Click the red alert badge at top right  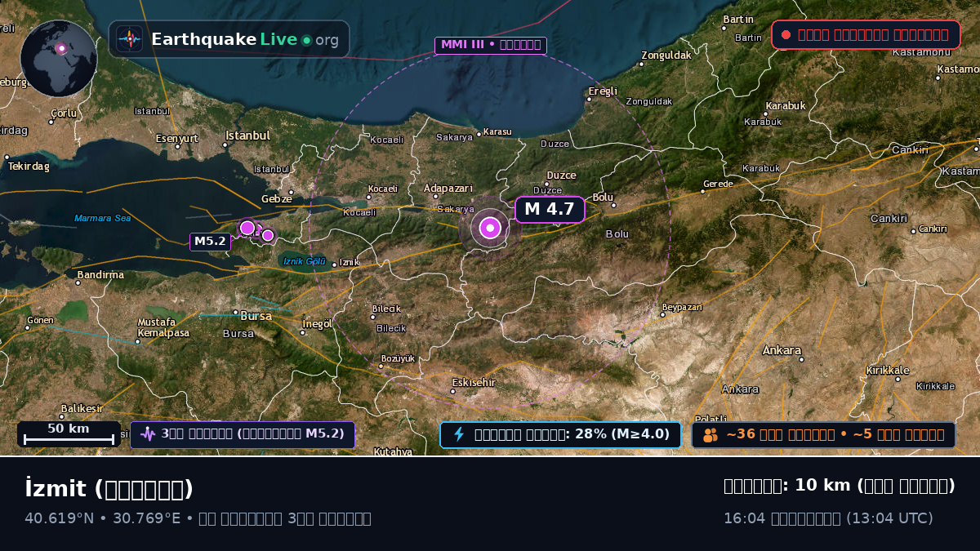(x=866, y=34)
